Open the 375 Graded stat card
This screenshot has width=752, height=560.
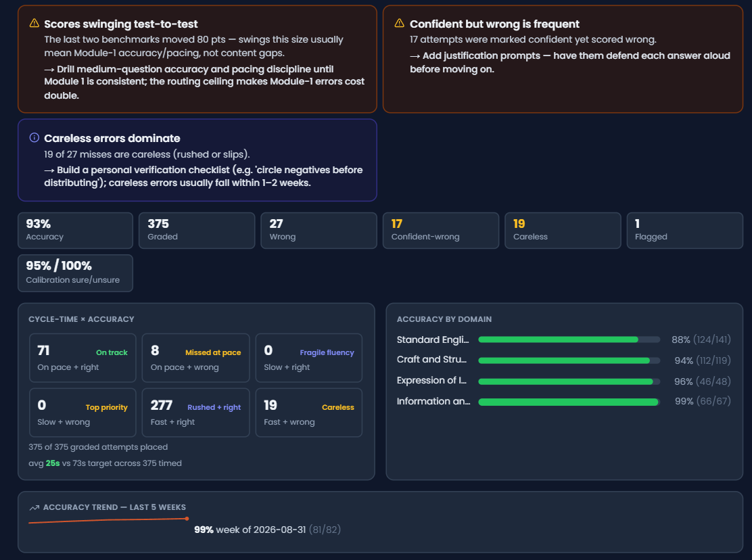point(197,230)
